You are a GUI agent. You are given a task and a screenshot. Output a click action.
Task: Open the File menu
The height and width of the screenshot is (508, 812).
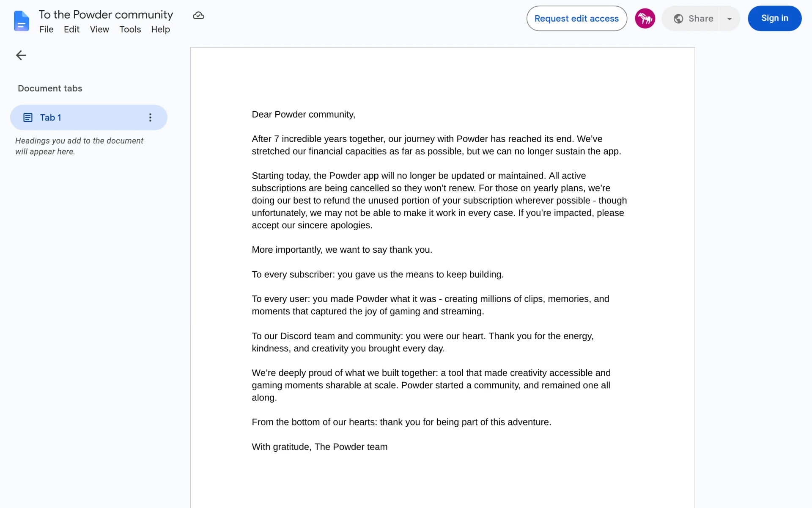pyautogui.click(x=47, y=30)
